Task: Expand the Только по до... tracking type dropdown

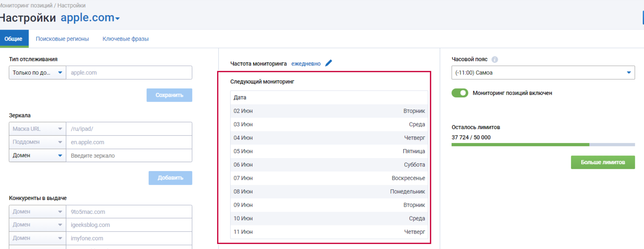Action: point(37,72)
